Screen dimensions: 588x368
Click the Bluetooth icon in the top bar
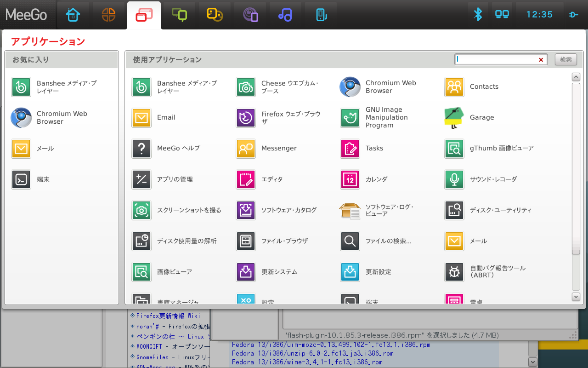tap(478, 15)
